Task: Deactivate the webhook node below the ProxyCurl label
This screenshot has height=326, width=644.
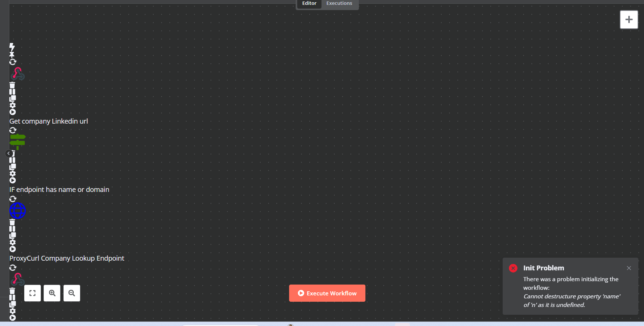Action: tap(12, 298)
